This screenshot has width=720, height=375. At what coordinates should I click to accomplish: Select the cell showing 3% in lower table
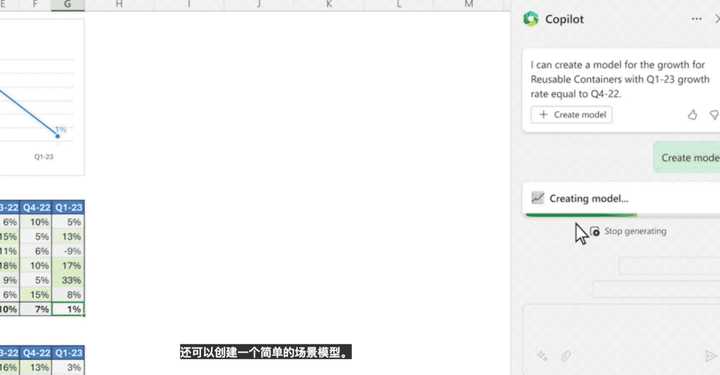(68, 367)
